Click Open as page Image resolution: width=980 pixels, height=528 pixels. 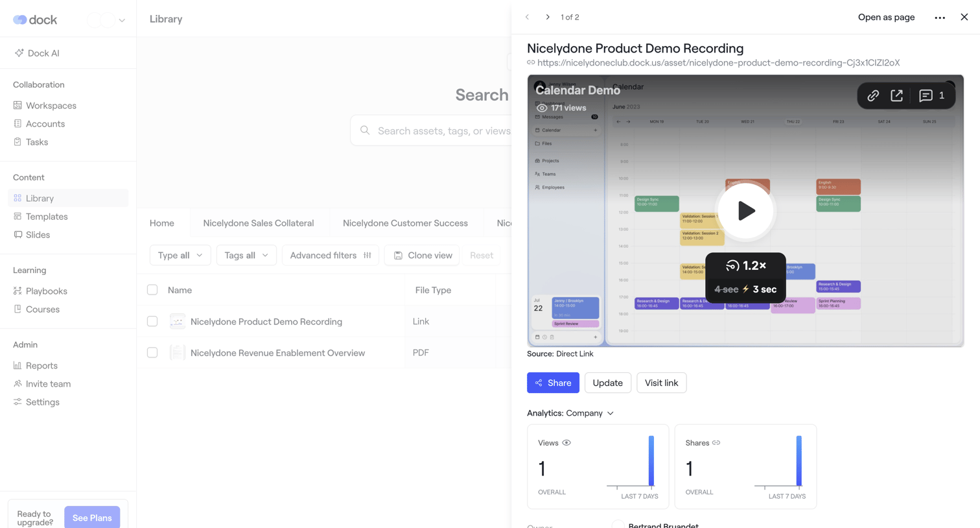coord(886,18)
